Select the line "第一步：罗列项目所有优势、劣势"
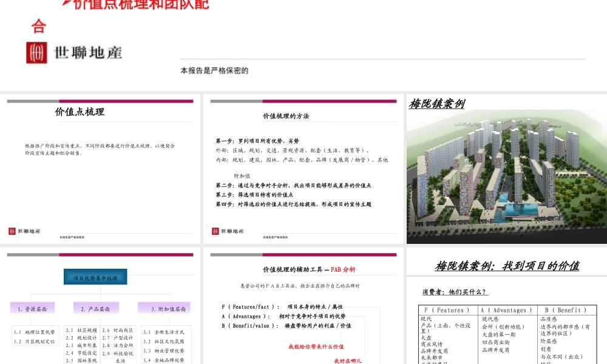The width and height of the screenshot is (607, 364). point(257,141)
